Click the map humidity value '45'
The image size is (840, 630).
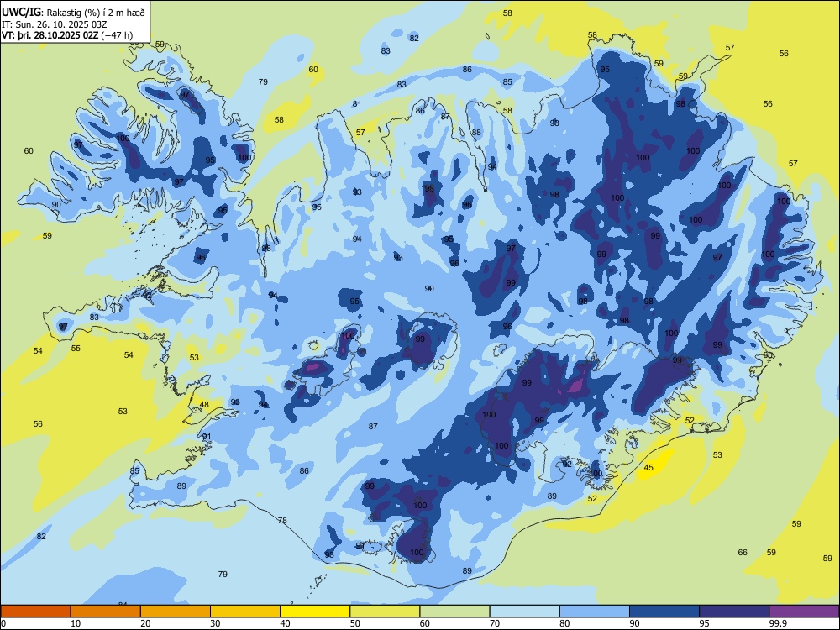[648, 468]
